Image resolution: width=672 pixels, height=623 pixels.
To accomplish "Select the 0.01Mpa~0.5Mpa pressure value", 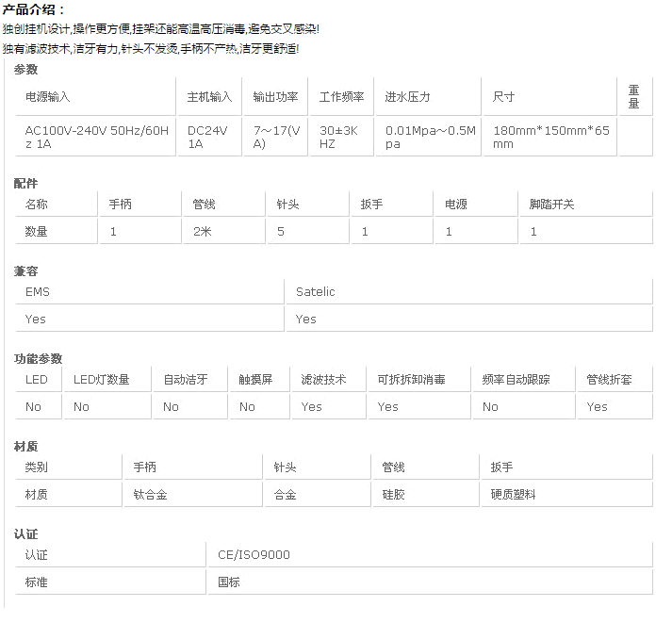I will [428, 137].
